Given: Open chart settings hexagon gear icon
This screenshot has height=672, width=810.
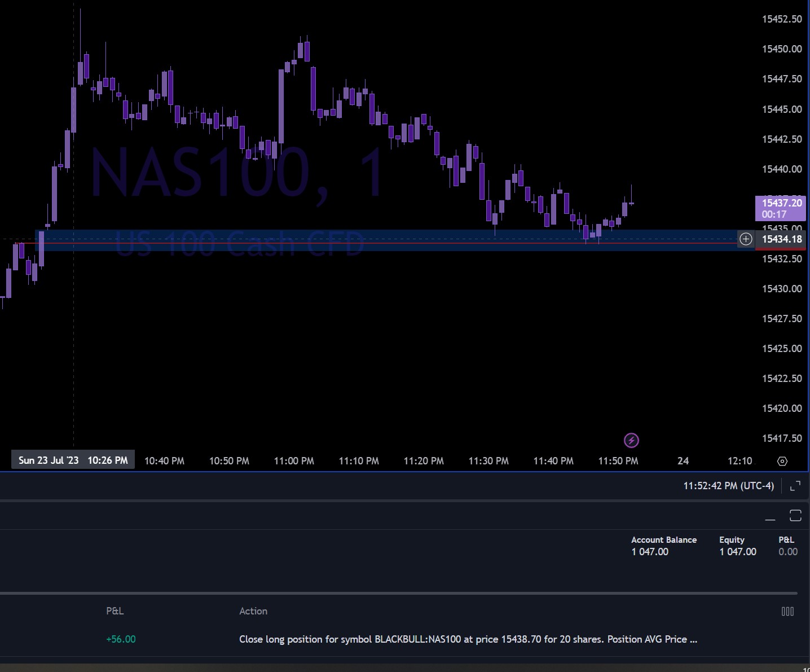Looking at the screenshot, I should pos(782,461).
